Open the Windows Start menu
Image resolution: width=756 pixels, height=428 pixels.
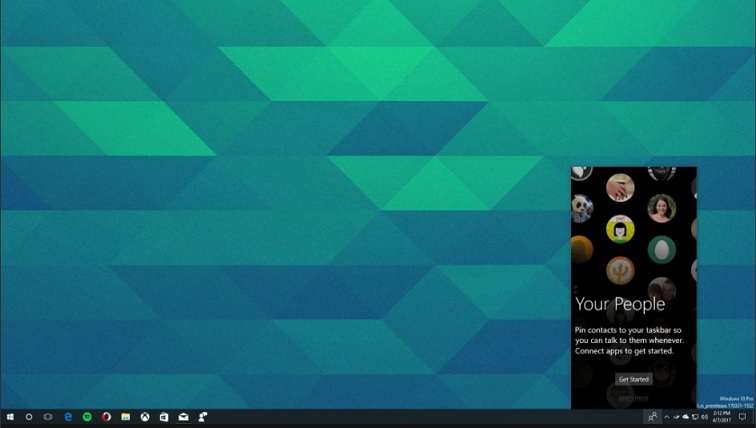[10, 416]
